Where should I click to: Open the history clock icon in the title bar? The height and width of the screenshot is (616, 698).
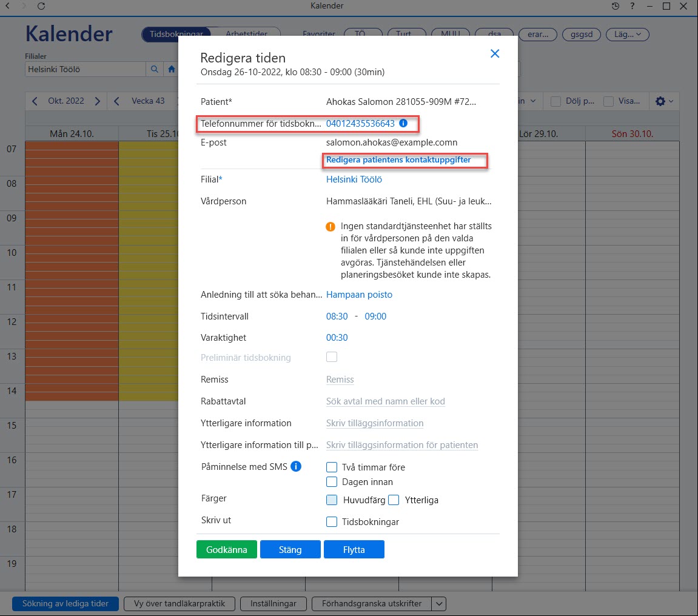pos(615,6)
